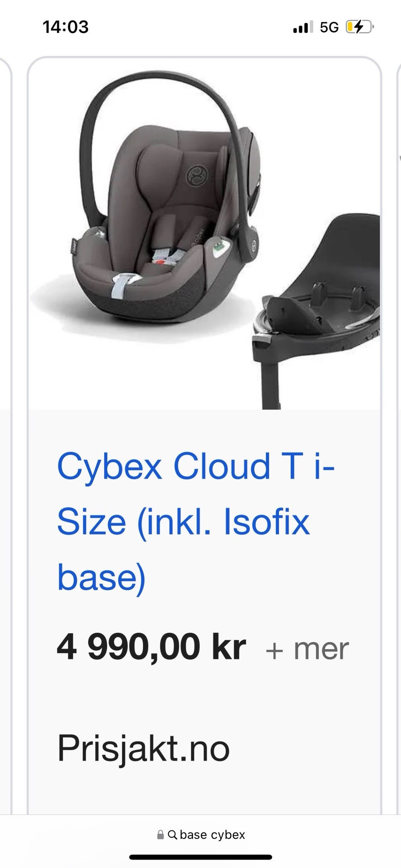Expand the '+ mer' price options
Viewport: 401px width, 868px height.
[307, 650]
